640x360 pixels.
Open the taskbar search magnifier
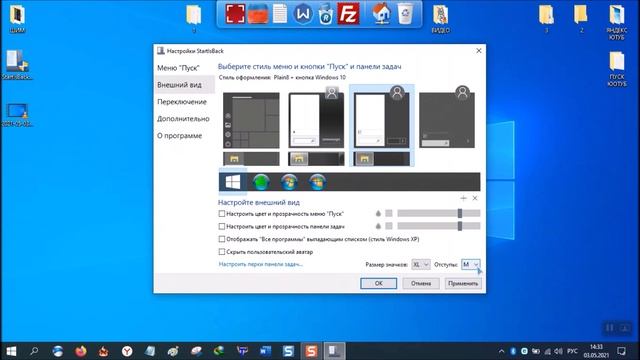tap(34, 351)
